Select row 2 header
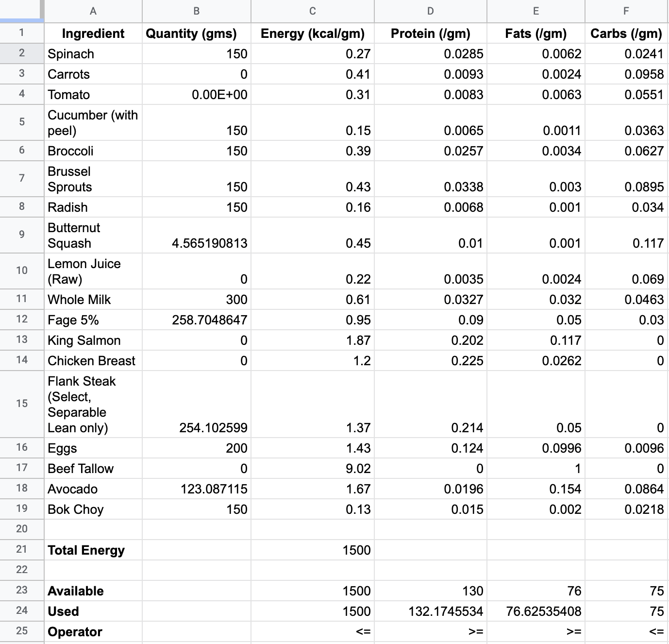The width and height of the screenshot is (669, 644). [22, 53]
